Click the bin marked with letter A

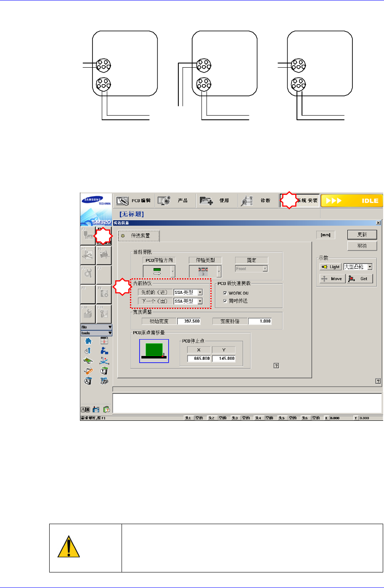88,381
